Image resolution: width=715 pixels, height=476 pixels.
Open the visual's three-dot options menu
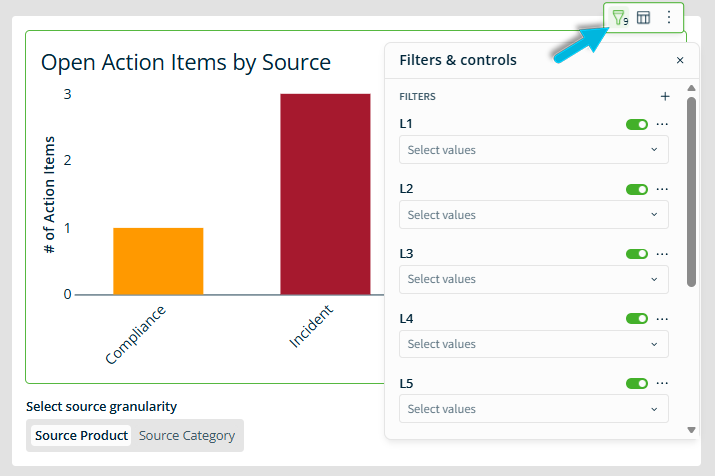pos(669,17)
